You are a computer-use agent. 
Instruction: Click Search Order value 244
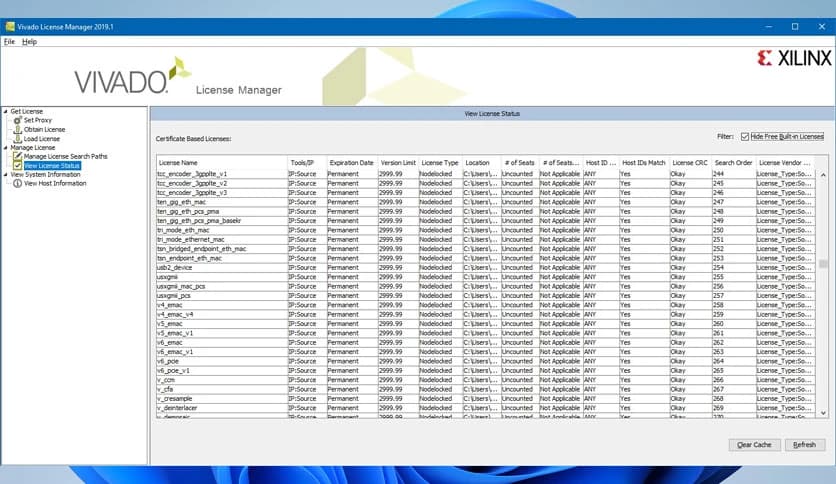(718, 174)
